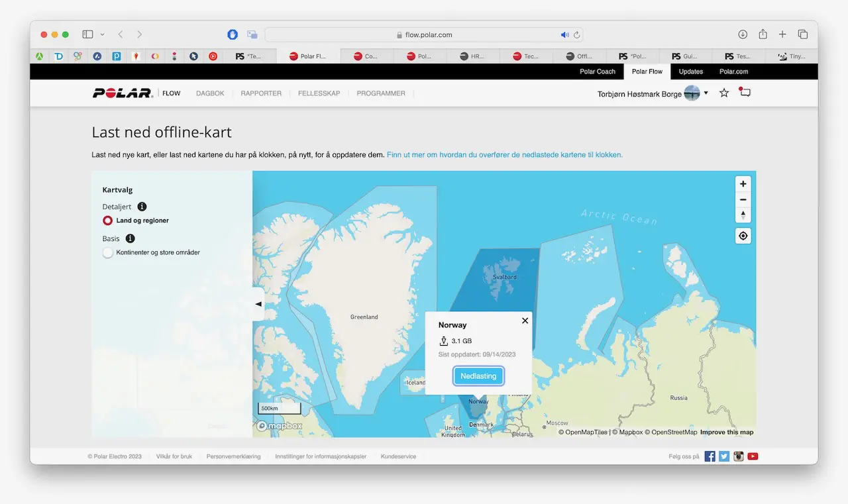Viewport: 848px width, 504px height.
Task: Open Updates top link
Action: coord(691,72)
